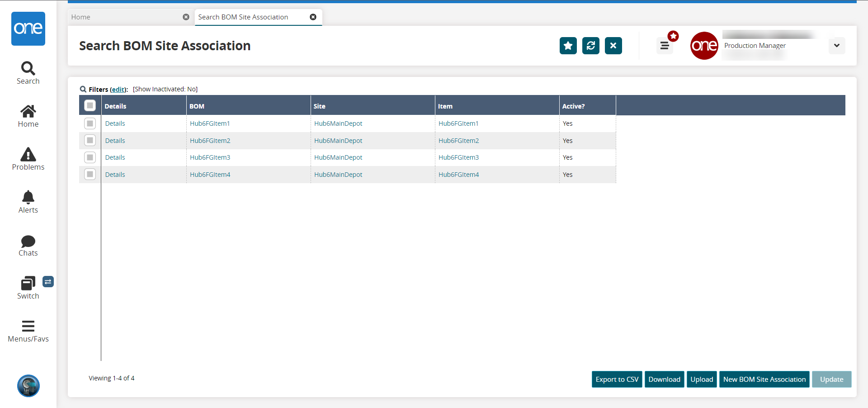868x408 pixels.
Task: Click New BOM Site Association button
Action: point(764,380)
